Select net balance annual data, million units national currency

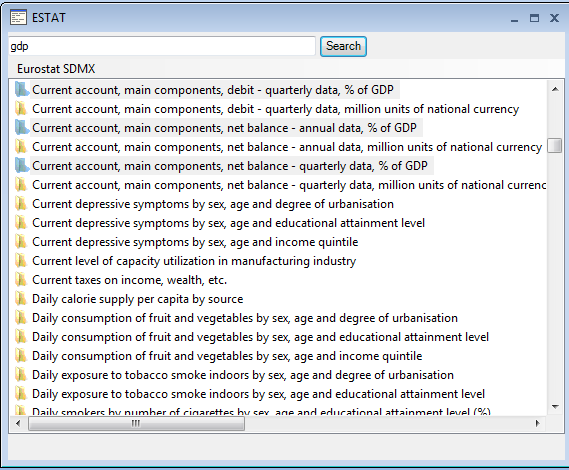click(287, 147)
